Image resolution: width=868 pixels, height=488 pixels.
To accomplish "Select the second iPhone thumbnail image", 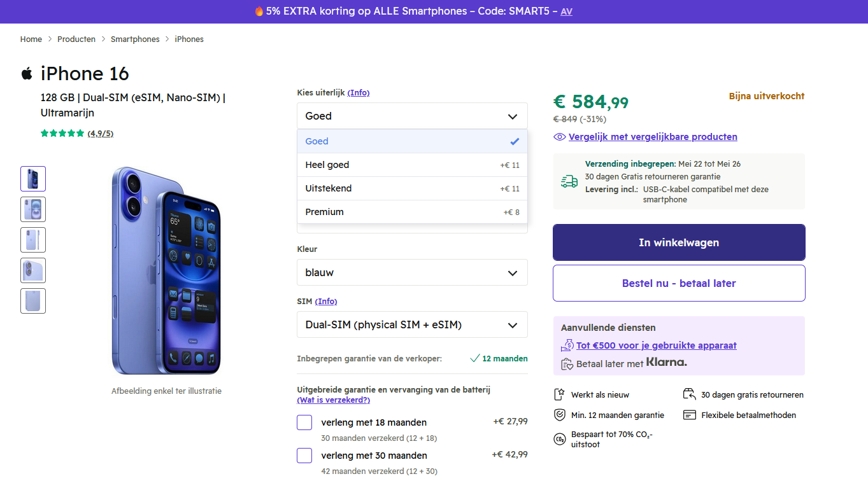I will point(33,209).
